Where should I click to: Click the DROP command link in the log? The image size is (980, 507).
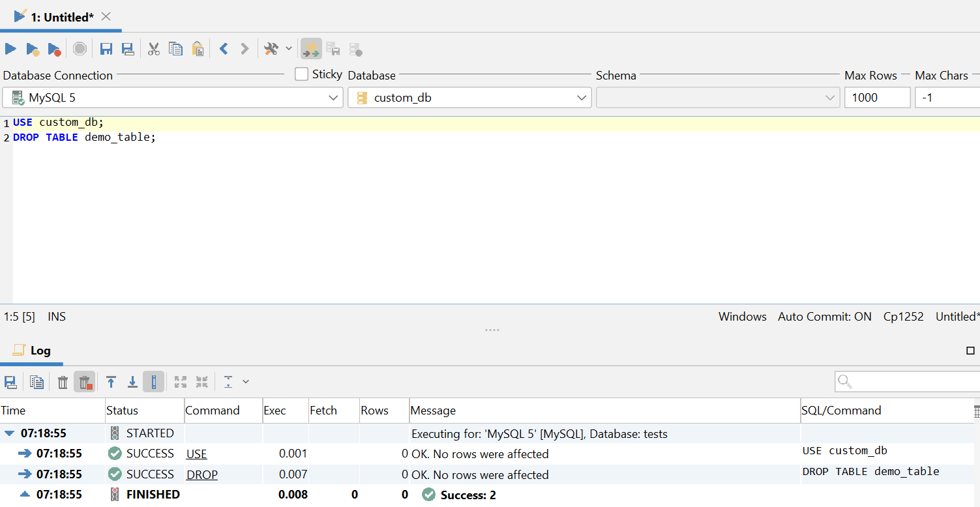(201, 474)
